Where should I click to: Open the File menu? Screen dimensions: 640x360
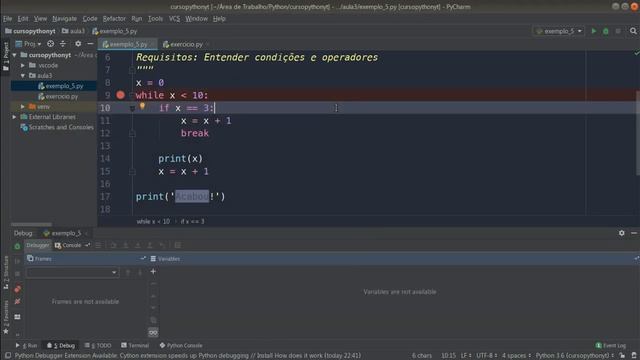pyautogui.click(x=8, y=18)
